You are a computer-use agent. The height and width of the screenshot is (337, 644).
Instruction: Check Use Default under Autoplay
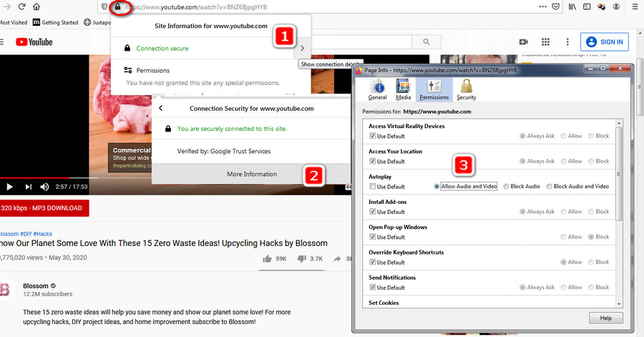tap(373, 187)
